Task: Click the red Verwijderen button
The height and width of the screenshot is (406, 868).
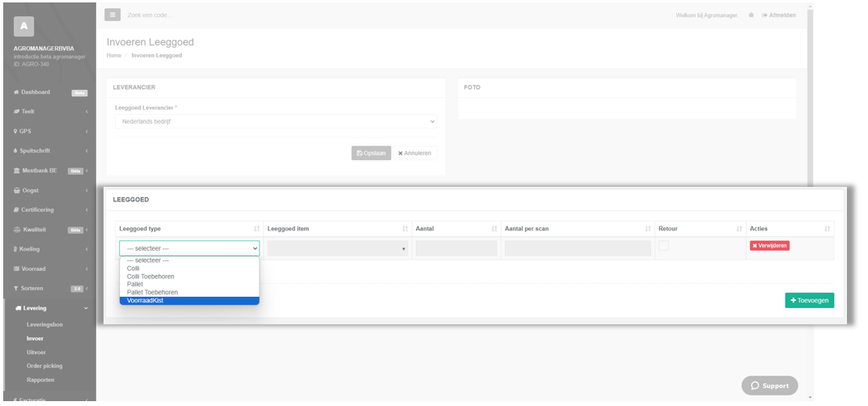Action: 769,246
